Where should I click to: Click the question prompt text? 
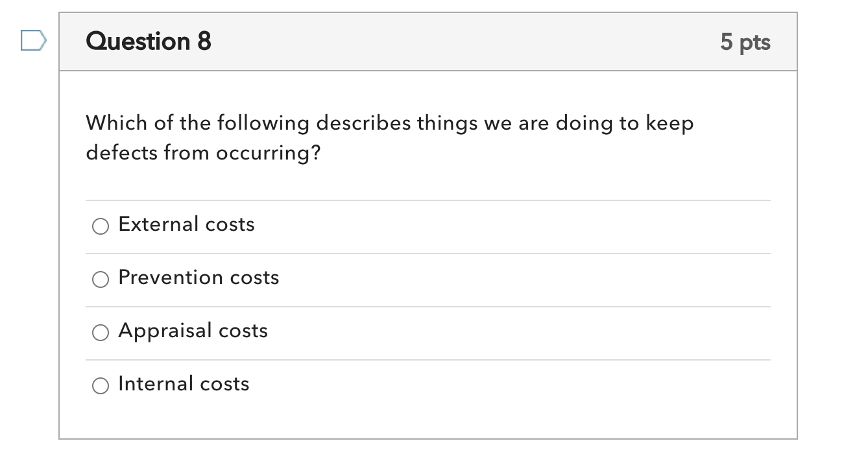[x=389, y=136]
